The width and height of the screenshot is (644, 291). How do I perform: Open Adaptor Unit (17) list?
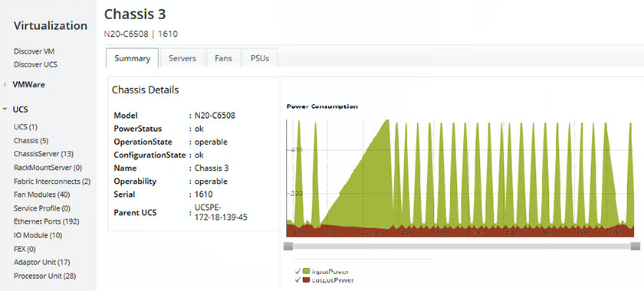tap(41, 262)
